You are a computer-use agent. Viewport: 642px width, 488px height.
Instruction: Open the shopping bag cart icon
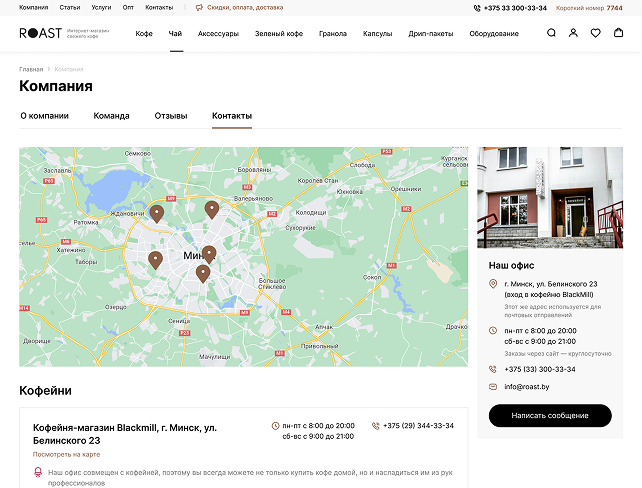[618, 33]
